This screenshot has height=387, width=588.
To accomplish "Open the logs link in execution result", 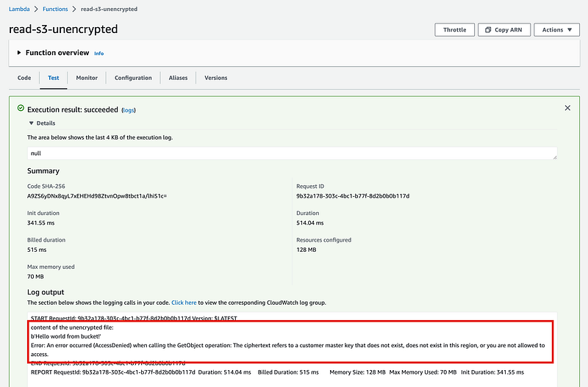I will coord(129,110).
